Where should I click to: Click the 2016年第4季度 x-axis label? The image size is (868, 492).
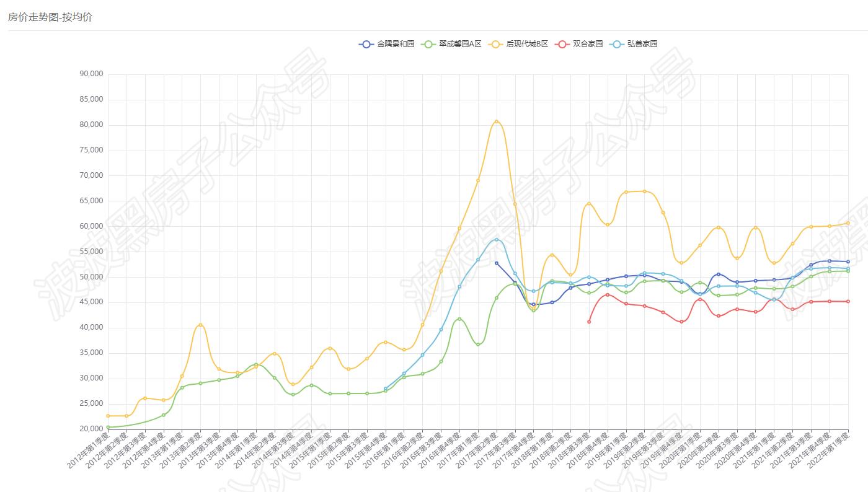pos(440,450)
